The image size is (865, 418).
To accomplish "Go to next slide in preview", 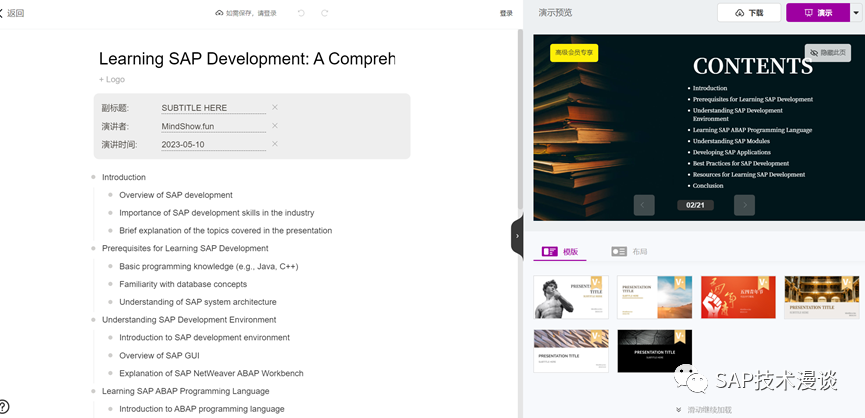I will tap(744, 205).
